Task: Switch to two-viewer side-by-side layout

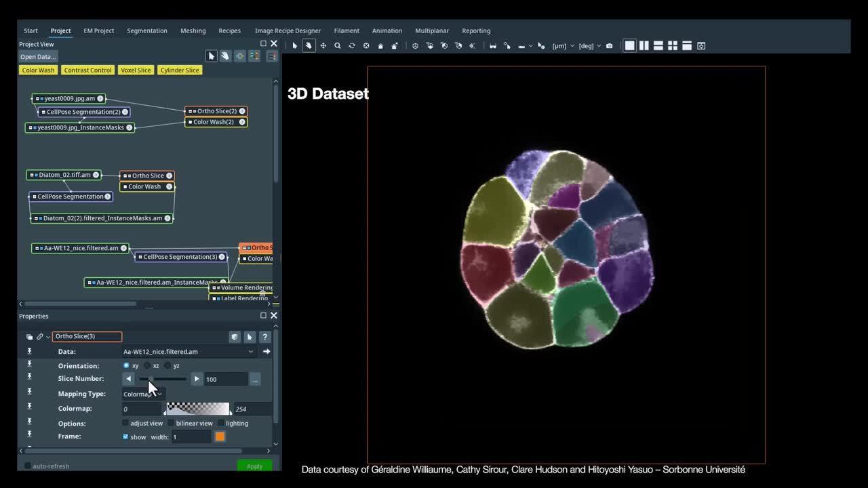Action: click(x=644, y=45)
